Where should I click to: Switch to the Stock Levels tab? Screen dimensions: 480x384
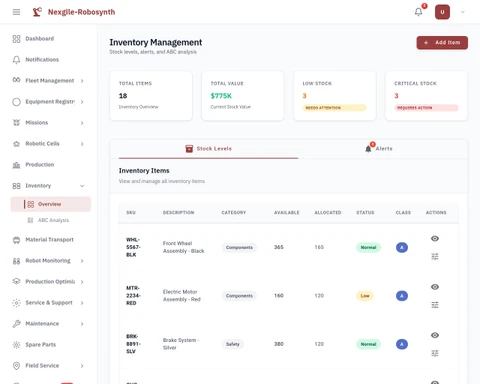pyautogui.click(x=208, y=149)
